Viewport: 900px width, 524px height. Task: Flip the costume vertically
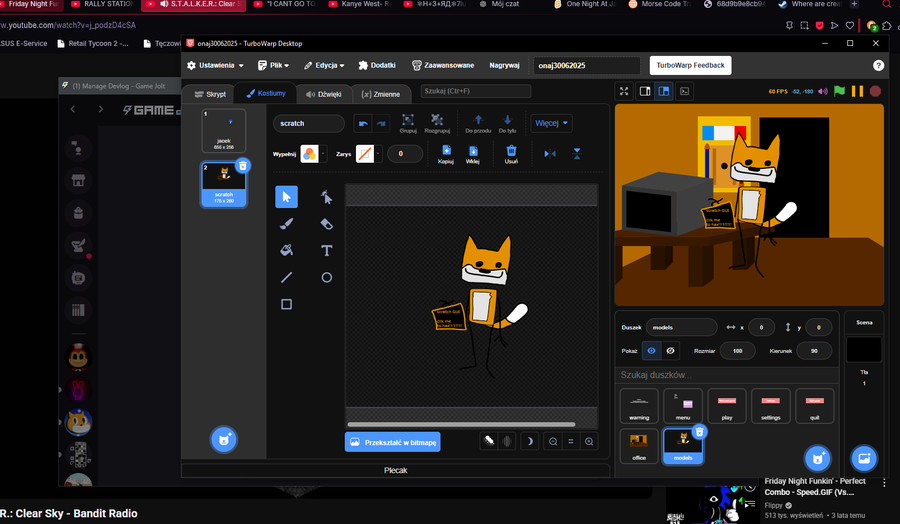577,153
